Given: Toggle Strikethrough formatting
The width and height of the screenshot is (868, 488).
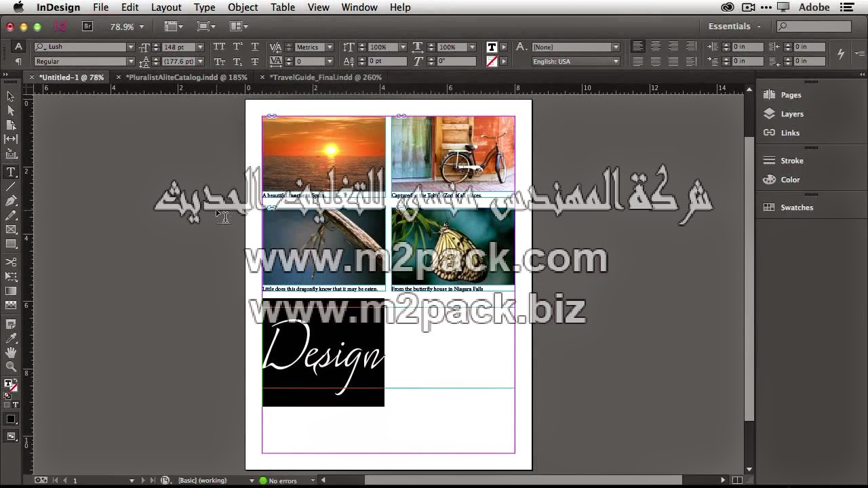Looking at the screenshot, I should click(x=255, y=61).
